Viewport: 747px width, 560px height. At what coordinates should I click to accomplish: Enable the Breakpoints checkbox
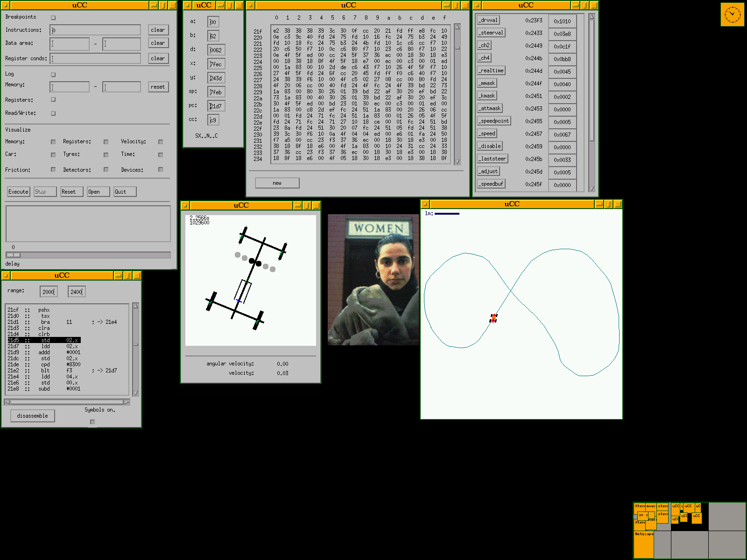pos(53,18)
